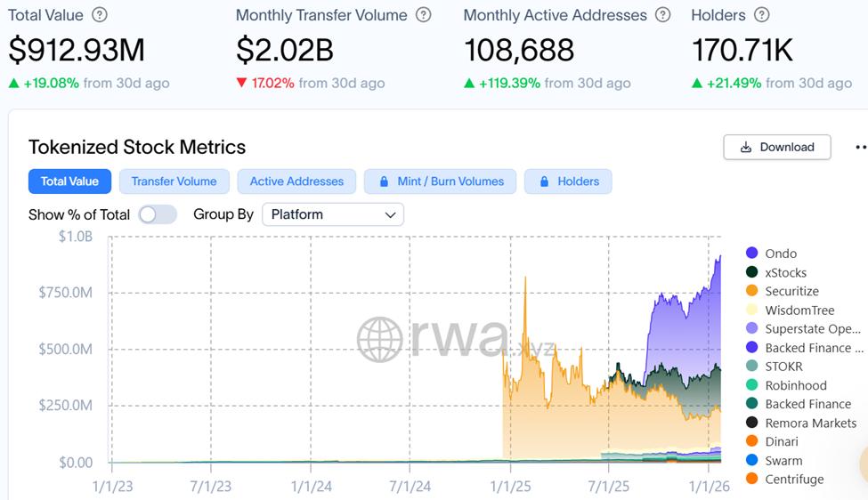The image size is (868, 500).
Task: Click the Robinhood legend entry
Action: point(795,385)
